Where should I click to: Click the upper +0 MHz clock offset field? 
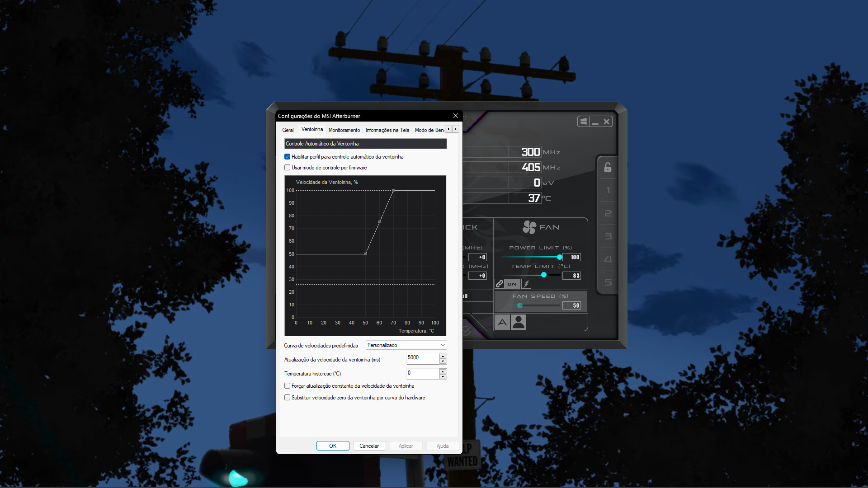point(477,257)
